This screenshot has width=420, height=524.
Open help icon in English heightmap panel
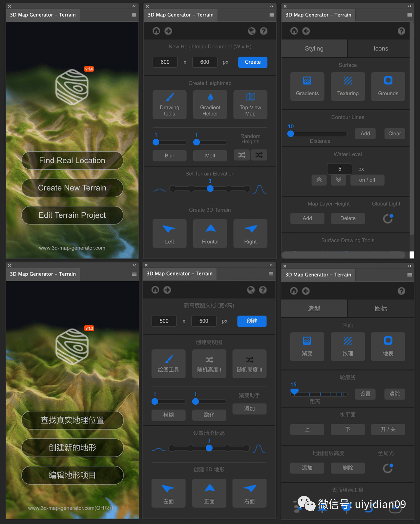coord(263,31)
